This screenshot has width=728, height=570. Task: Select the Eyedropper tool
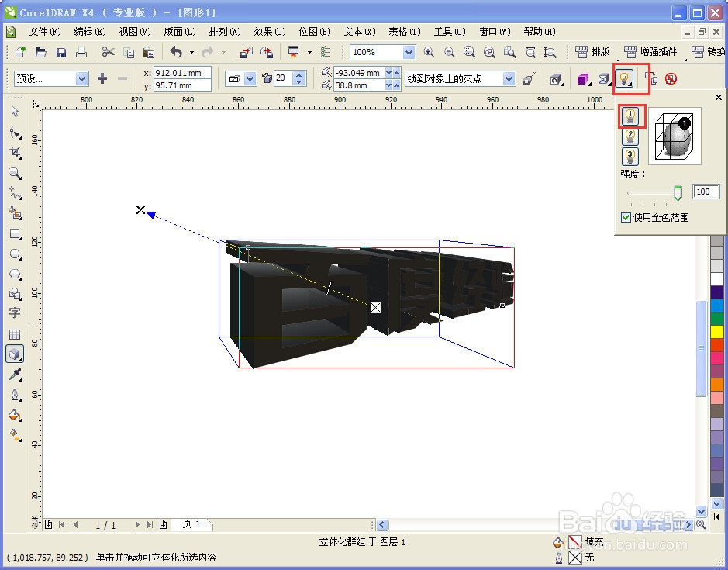tap(15, 375)
